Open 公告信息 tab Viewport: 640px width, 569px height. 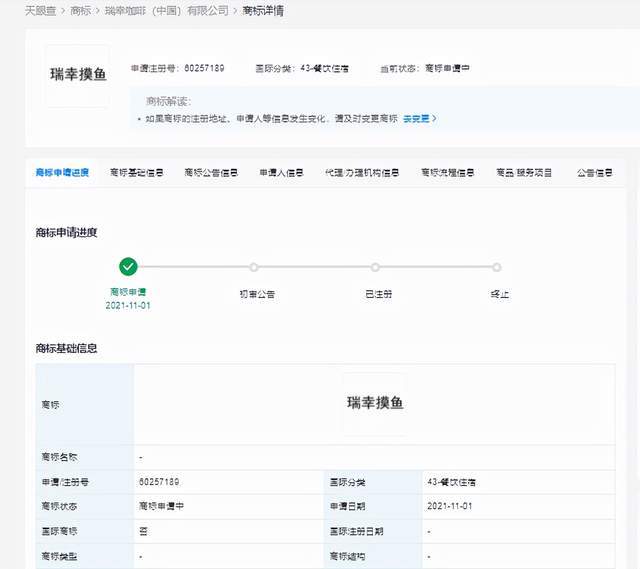coord(595,173)
